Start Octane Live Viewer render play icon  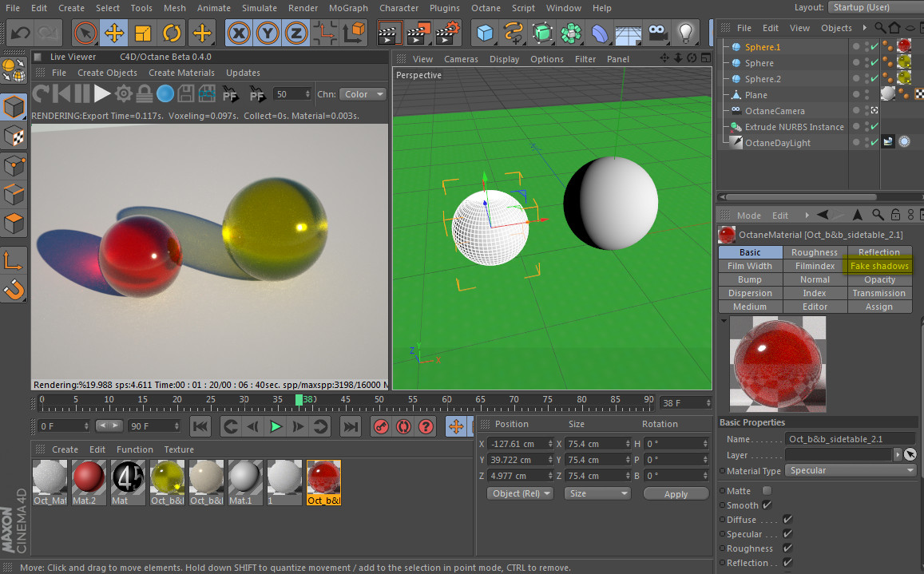point(101,93)
